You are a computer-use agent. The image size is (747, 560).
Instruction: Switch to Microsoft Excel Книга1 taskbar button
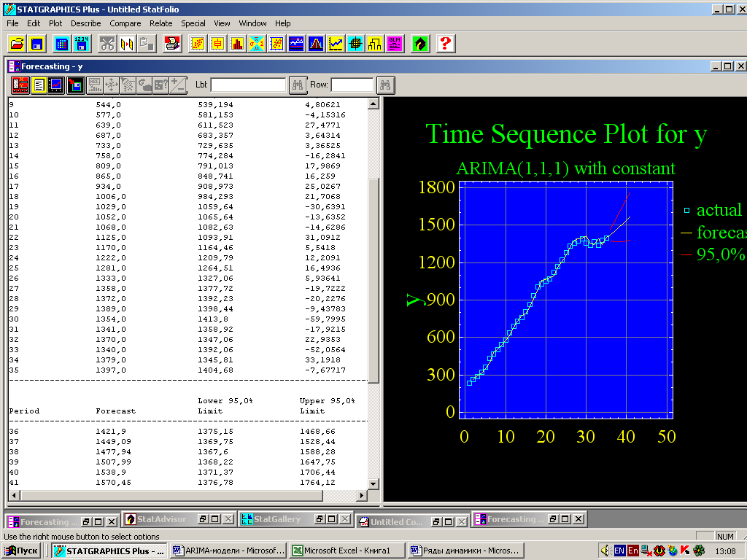tap(347, 551)
